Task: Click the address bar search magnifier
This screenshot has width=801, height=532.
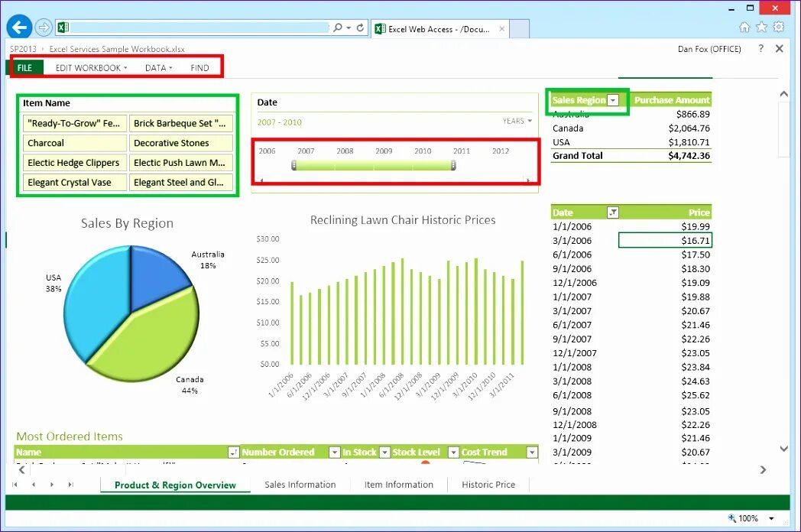Action: click(x=338, y=28)
